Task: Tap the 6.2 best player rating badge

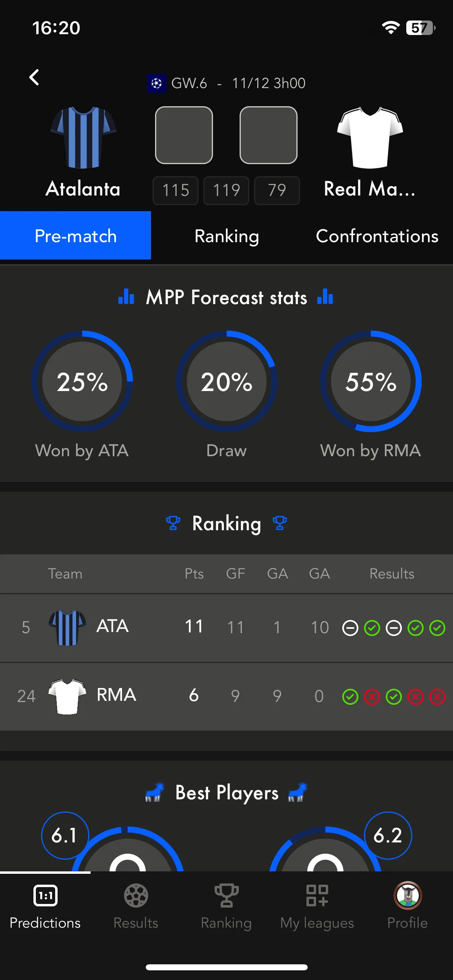Action: coord(388,835)
